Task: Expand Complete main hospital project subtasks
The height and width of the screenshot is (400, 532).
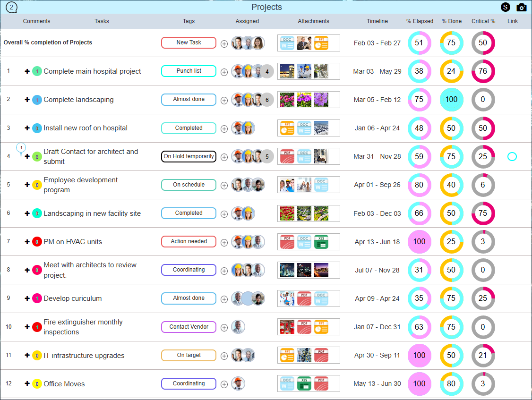Action: coord(27,71)
